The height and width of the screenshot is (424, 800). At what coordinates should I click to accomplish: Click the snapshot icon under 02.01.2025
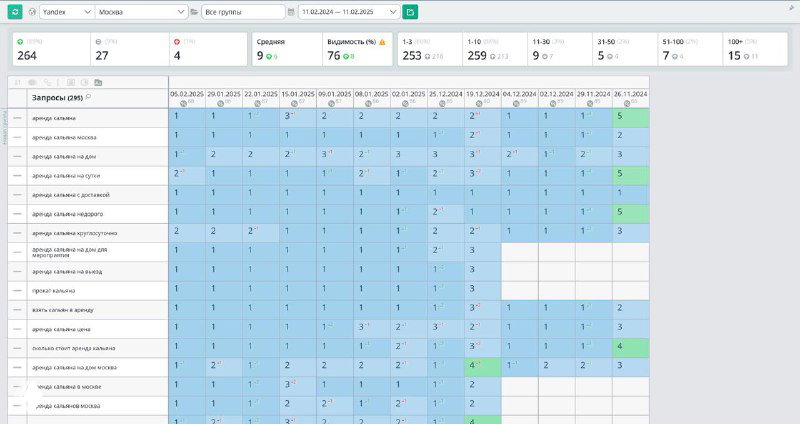pos(406,103)
